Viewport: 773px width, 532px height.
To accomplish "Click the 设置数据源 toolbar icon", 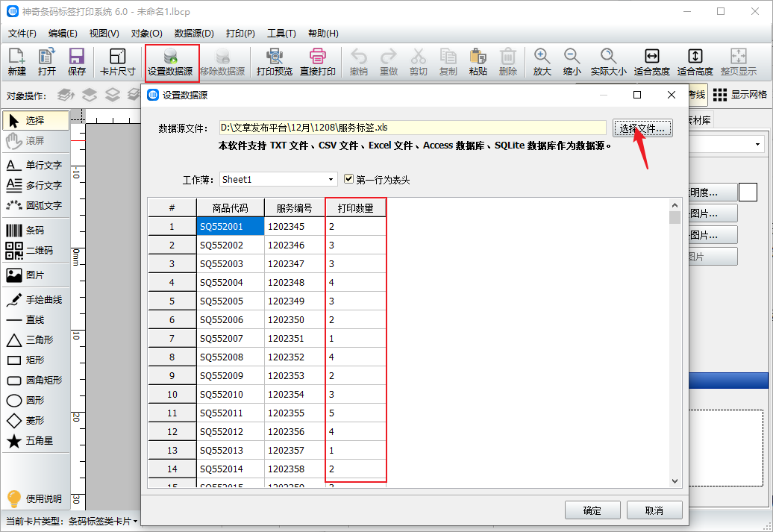I will (x=171, y=62).
